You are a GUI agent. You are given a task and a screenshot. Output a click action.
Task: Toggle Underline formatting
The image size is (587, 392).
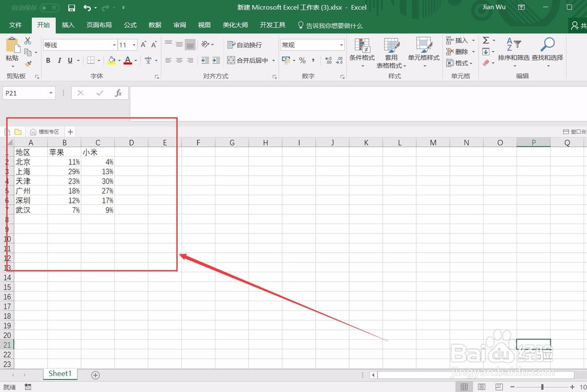70,60
